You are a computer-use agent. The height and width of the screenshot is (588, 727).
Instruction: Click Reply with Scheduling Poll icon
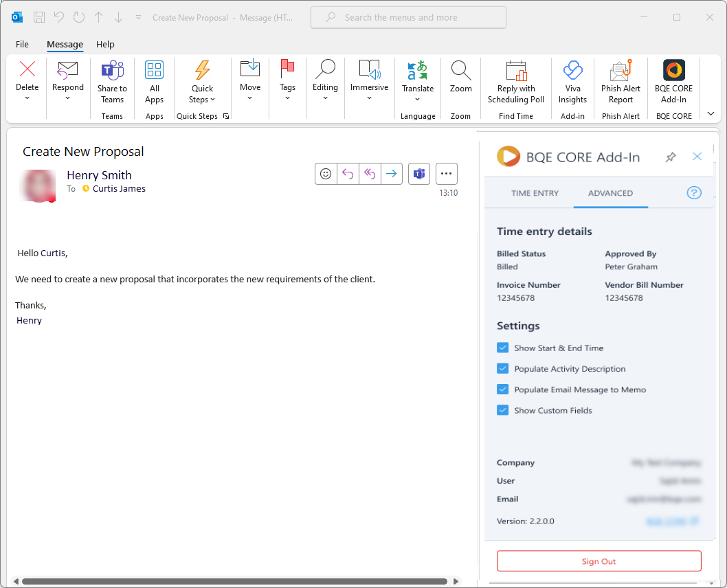(516, 71)
